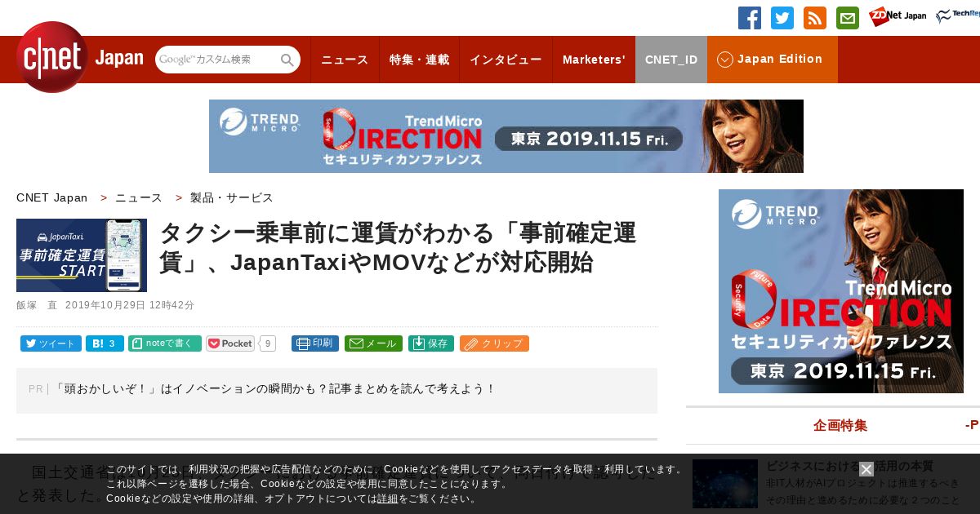Save article with 保存 button
This screenshot has width=980, height=514.
(431, 343)
